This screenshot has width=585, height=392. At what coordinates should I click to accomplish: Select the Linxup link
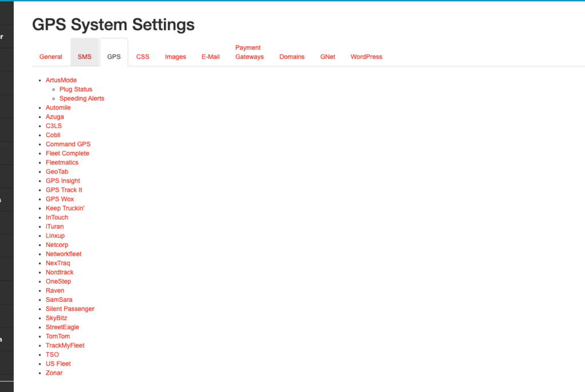(55, 236)
